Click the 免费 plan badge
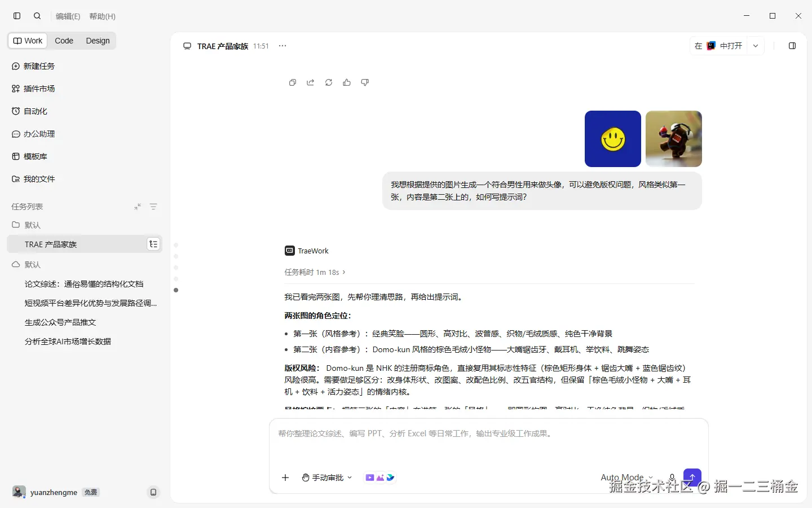The width and height of the screenshot is (812, 508). pyautogui.click(x=91, y=492)
